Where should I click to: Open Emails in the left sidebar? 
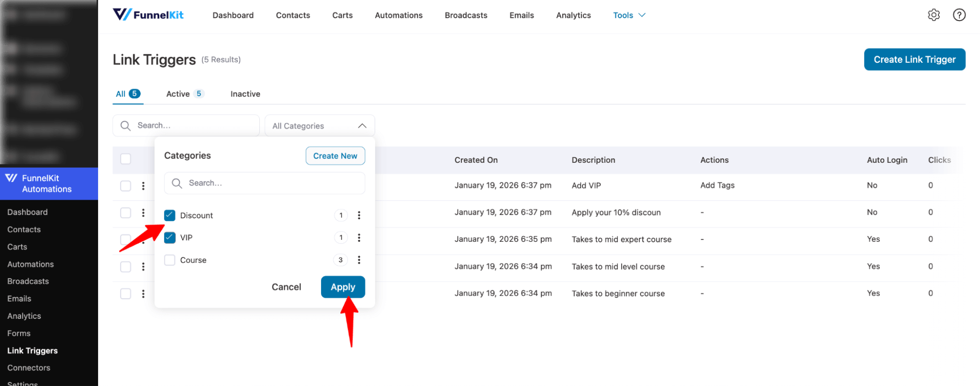pyautogui.click(x=19, y=299)
